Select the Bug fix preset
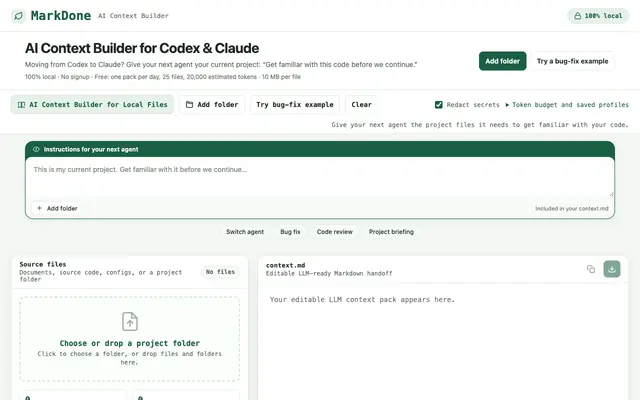The image size is (640, 400). pos(290,232)
